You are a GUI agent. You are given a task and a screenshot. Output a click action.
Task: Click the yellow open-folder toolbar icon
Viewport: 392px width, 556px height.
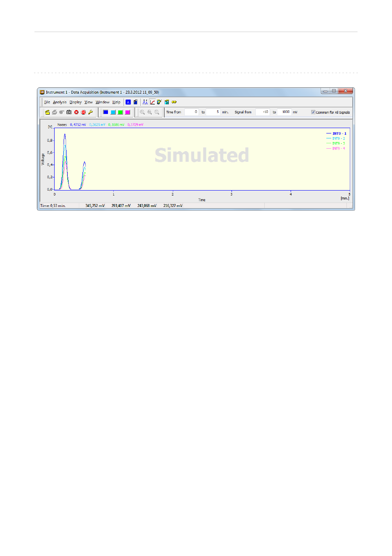[x=47, y=112]
